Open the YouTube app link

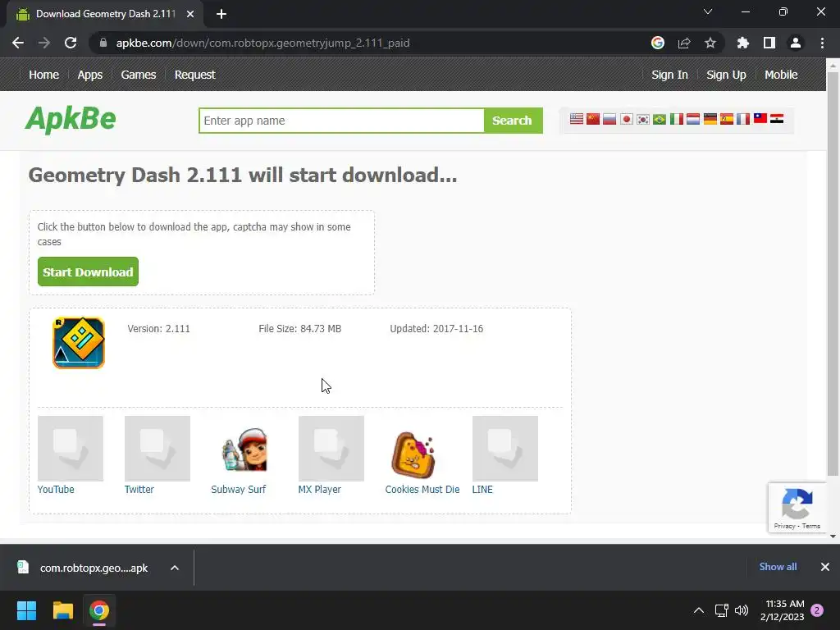(56, 489)
